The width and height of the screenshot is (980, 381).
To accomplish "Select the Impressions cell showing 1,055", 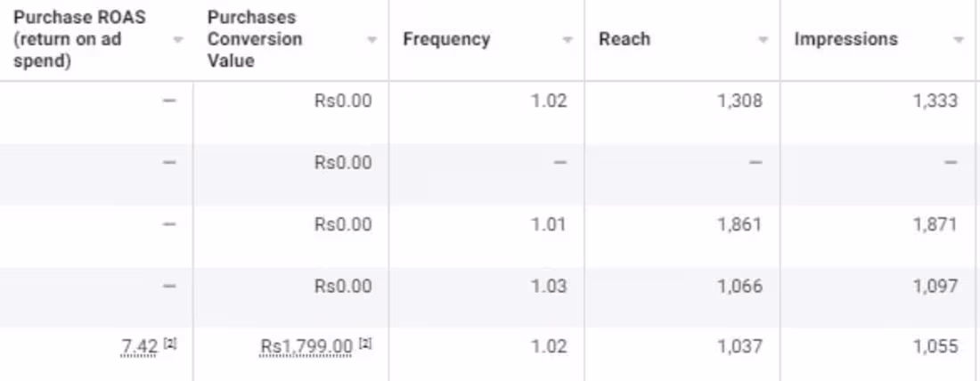I will pyautogui.click(x=935, y=346).
